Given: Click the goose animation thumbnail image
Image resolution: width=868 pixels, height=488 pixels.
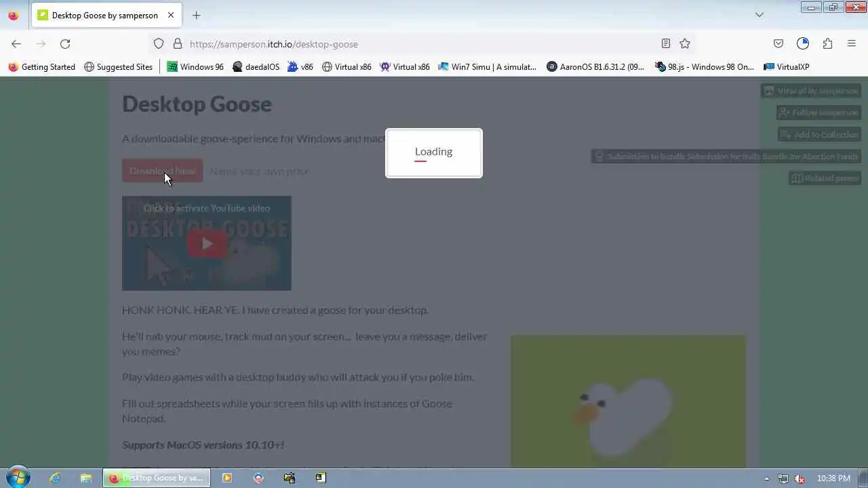Looking at the screenshot, I should pyautogui.click(x=628, y=401).
